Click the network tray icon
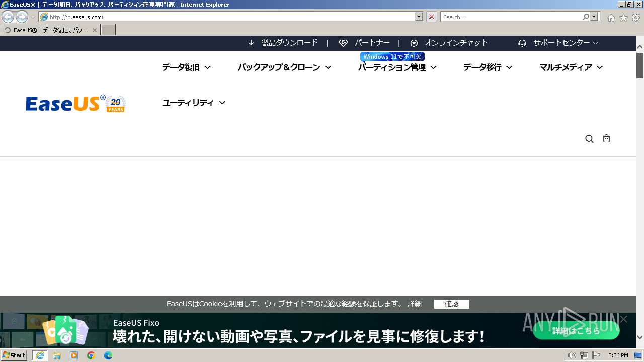The image size is (644, 362). [584, 355]
